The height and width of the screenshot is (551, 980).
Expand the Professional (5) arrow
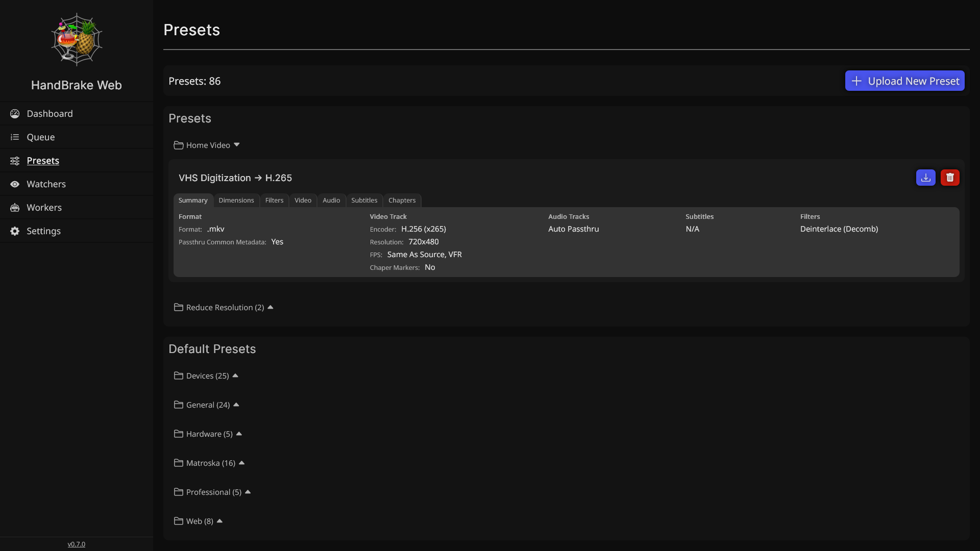[x=248, y=492]
